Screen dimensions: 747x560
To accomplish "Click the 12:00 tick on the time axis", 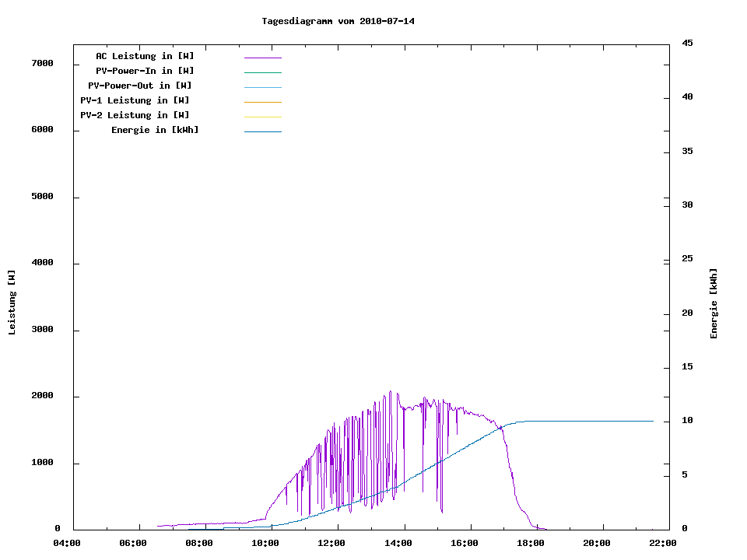I will (x=331, y=544).
